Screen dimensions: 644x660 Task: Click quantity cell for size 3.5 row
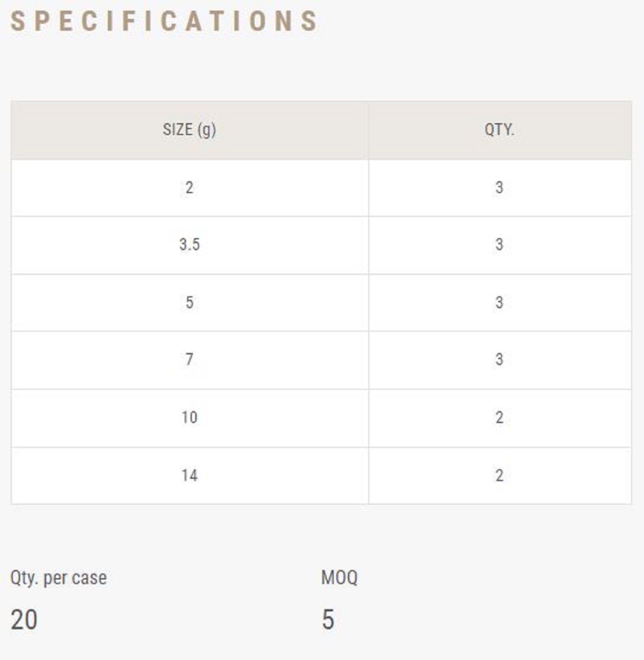(x=499, y=245)
